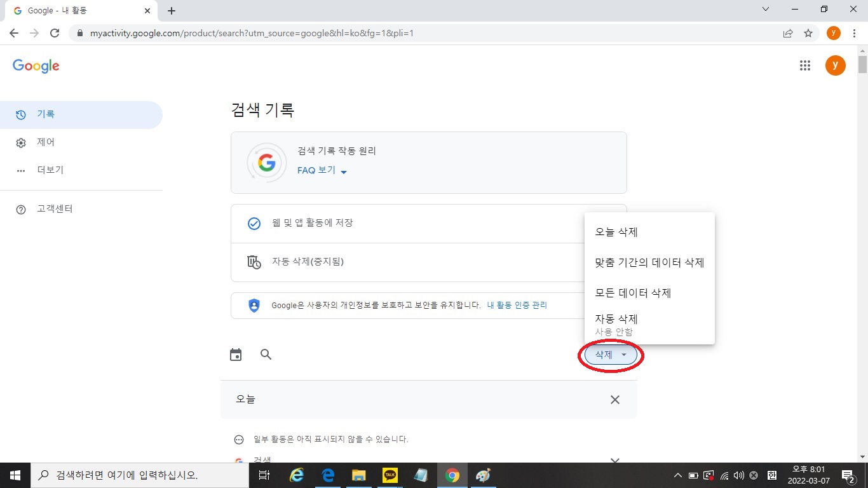
Task: Delete today's activity with the X
Action: [614, 400]
